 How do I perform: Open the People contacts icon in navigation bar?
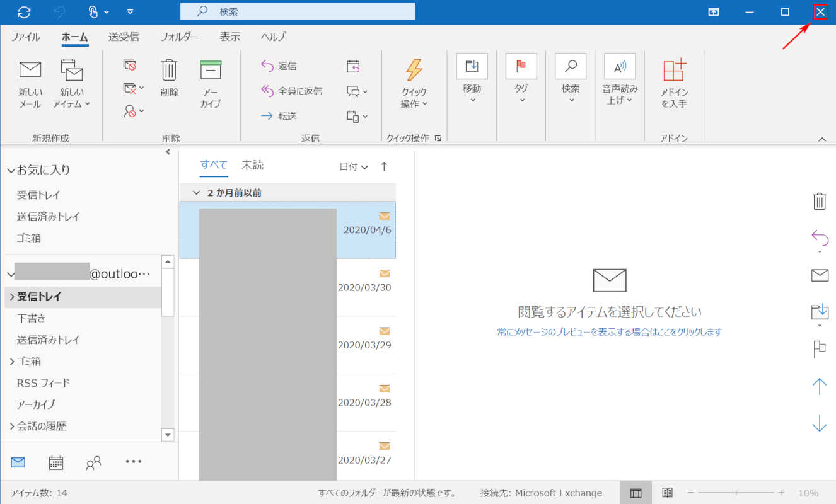pos(94,462)
